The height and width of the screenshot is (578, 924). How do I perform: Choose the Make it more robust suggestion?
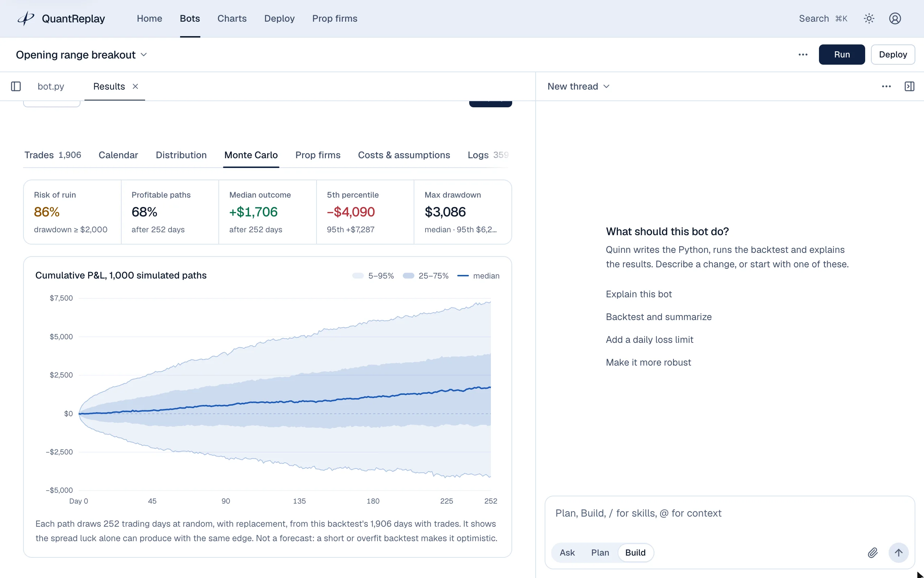point(648,362)
